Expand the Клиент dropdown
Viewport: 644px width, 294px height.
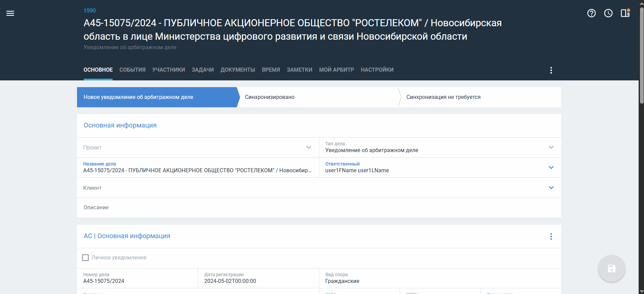551,188
